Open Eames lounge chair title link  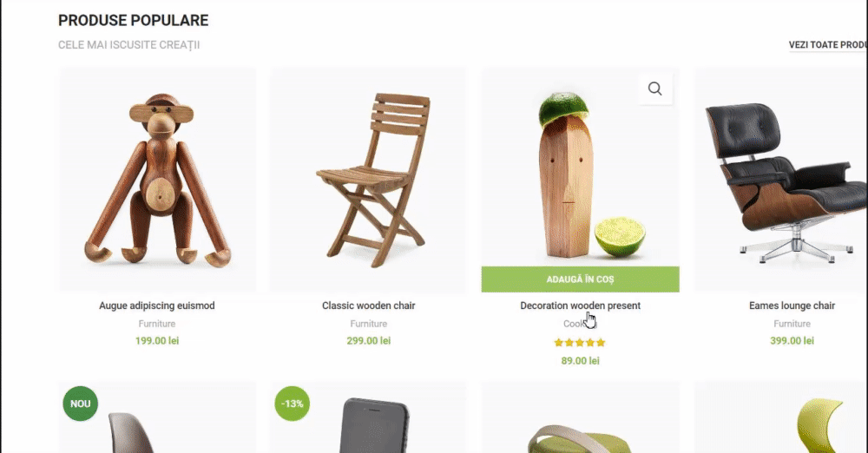[792, 305]
